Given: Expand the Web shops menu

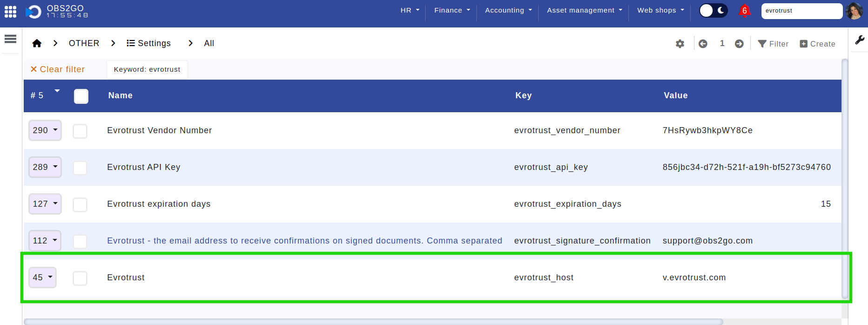Looking at the screenshot, I should click(661, 10).
